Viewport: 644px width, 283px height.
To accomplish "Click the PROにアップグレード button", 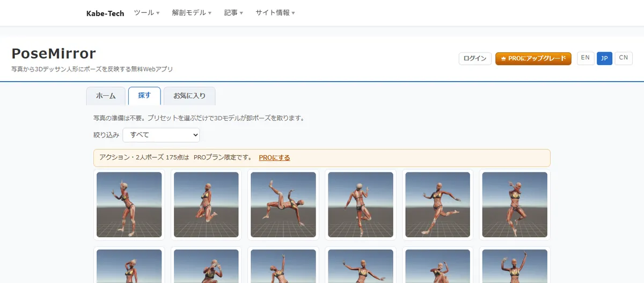I will coord(533,59).
